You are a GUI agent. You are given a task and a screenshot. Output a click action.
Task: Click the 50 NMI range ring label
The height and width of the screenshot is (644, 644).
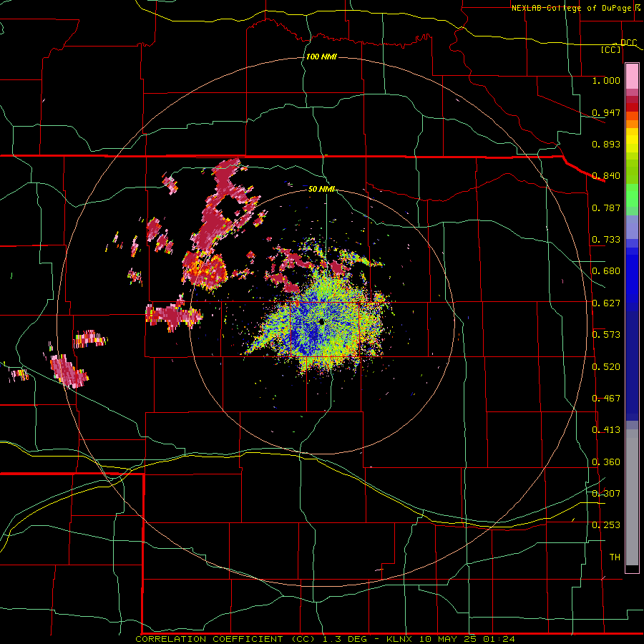(321, 189)
